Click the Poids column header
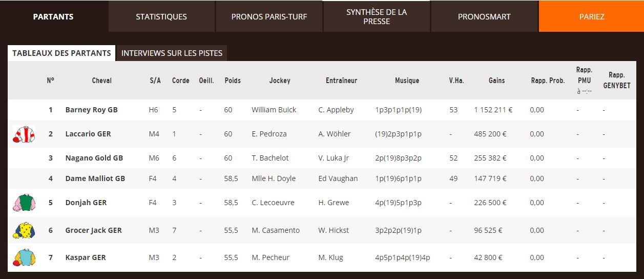644x279 pixels. coord(233,81)
